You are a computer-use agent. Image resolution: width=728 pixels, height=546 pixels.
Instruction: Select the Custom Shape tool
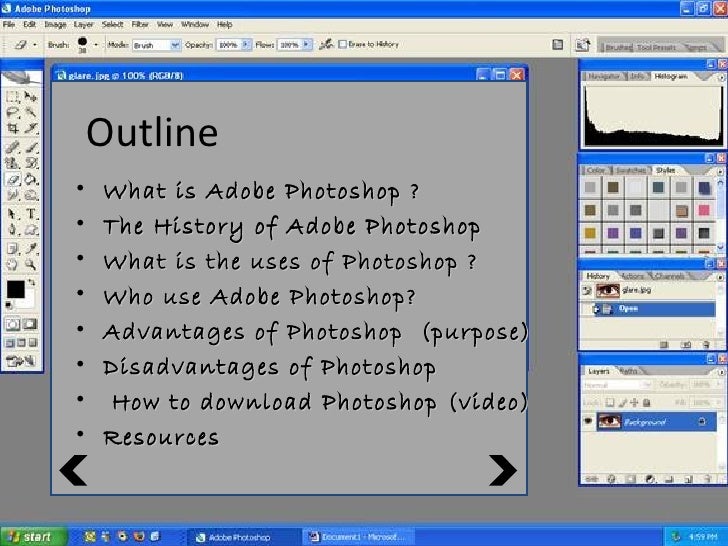click(x=31, y=230)
